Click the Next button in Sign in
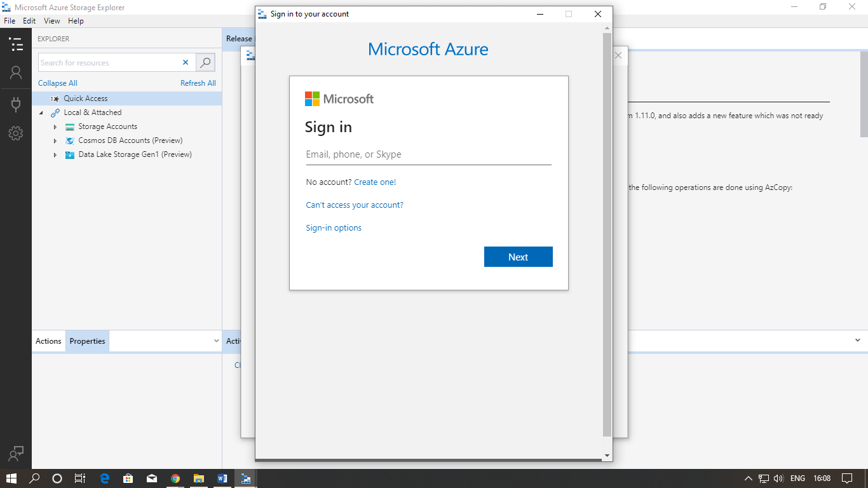 pos(519,257)
